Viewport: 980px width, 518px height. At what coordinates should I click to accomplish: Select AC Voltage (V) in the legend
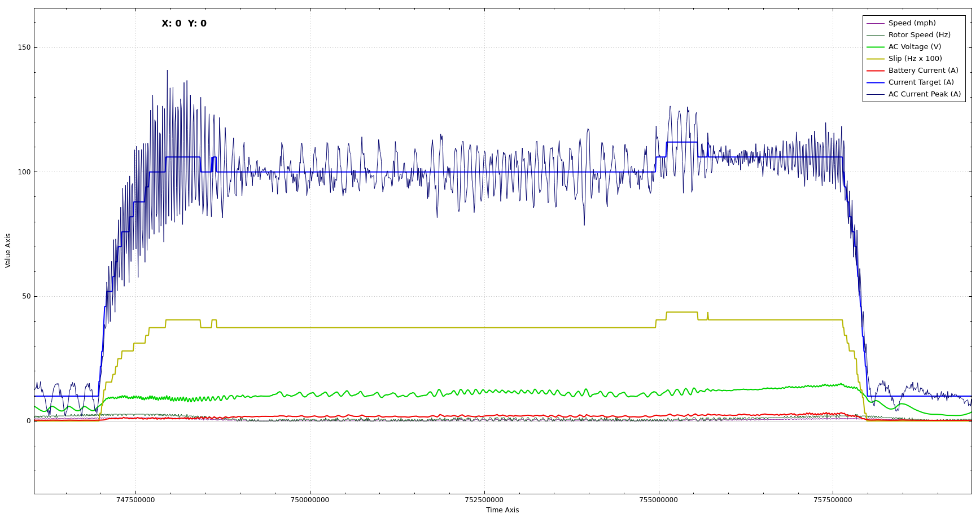pyautogui.click(x=915, y=47)
